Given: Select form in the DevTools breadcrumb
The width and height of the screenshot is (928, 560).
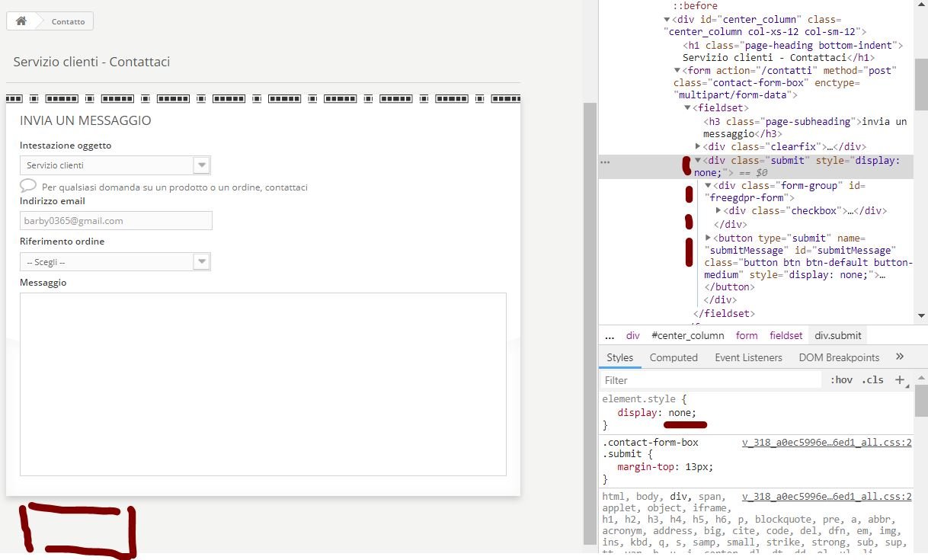Looking at the screenshot, I should click(x=747, y=335).
